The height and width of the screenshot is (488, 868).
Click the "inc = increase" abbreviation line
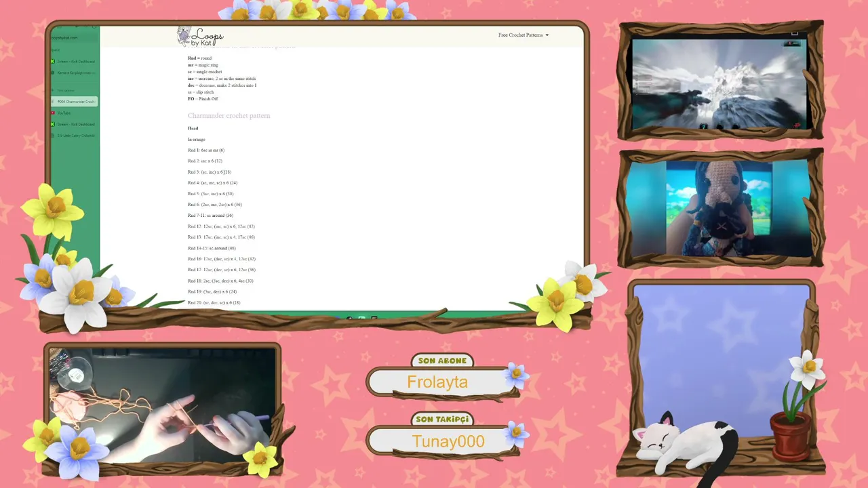point(222,79)
